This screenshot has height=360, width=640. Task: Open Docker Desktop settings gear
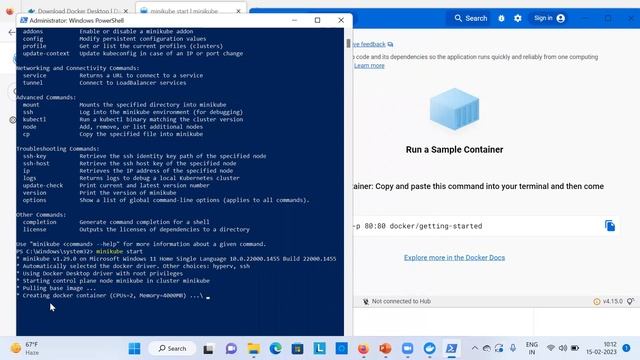(518, 18)
